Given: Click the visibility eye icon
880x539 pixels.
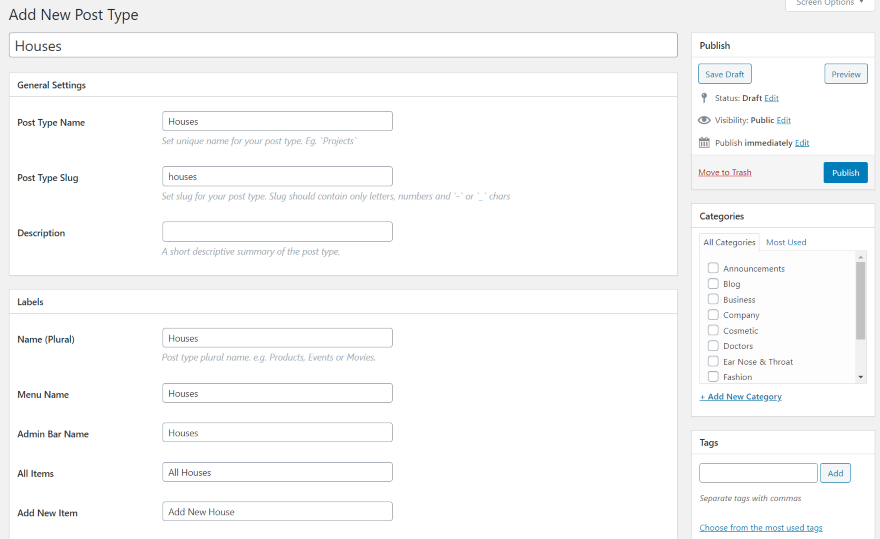Looking at the screenshot, I should (x=704, y=120).
